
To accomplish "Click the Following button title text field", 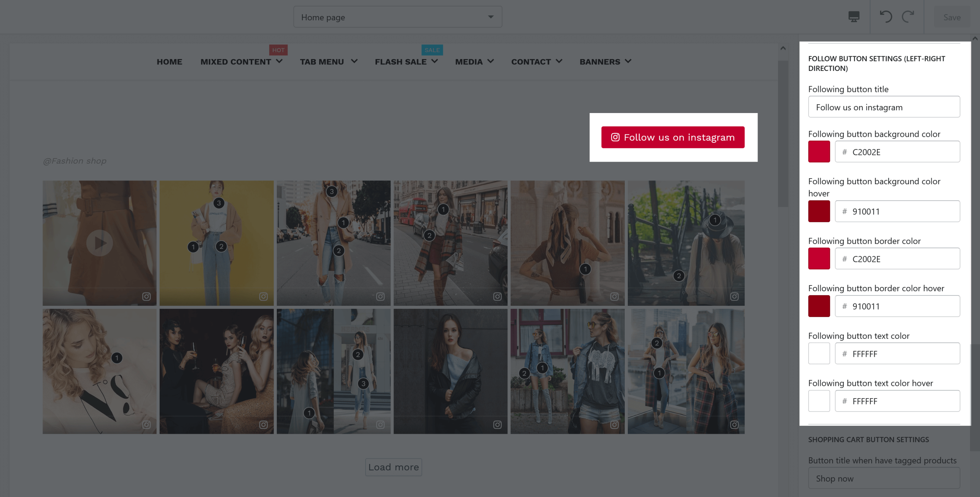I will tap(884, 107).
